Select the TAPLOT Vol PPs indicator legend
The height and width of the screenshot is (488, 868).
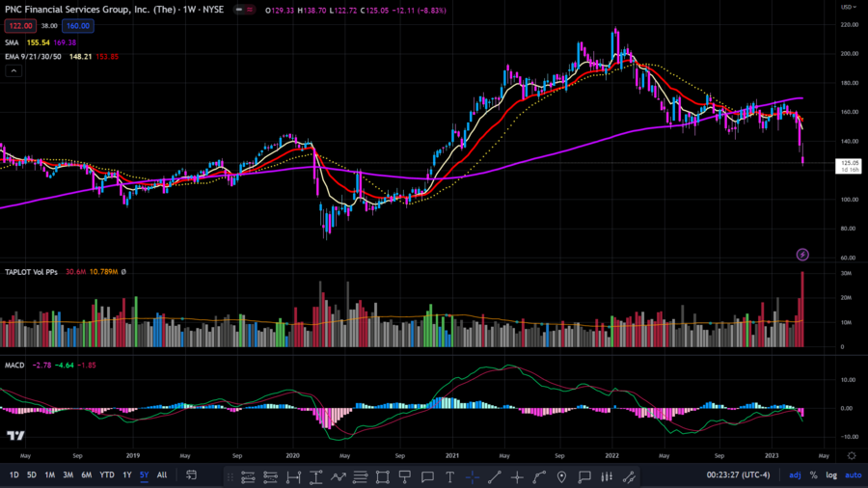[31, 272]
